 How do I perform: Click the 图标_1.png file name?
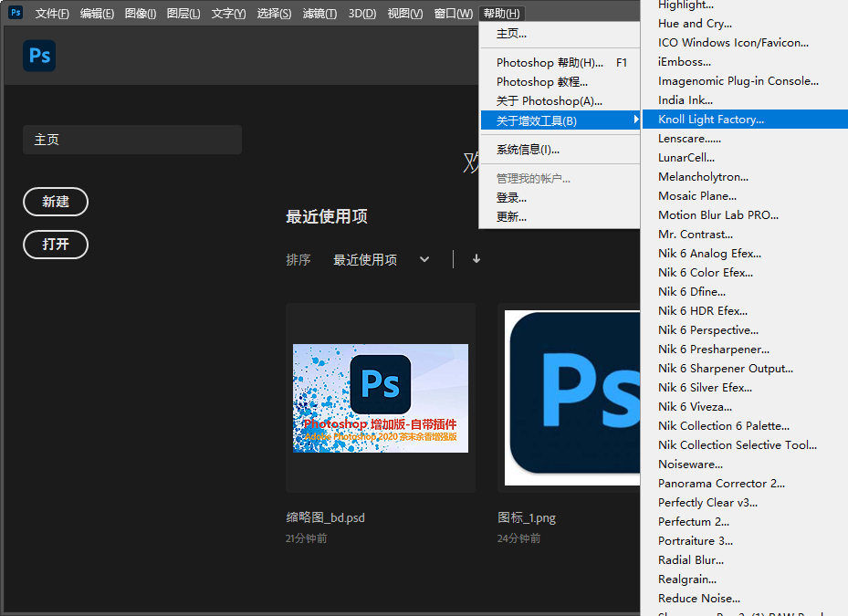527,518
